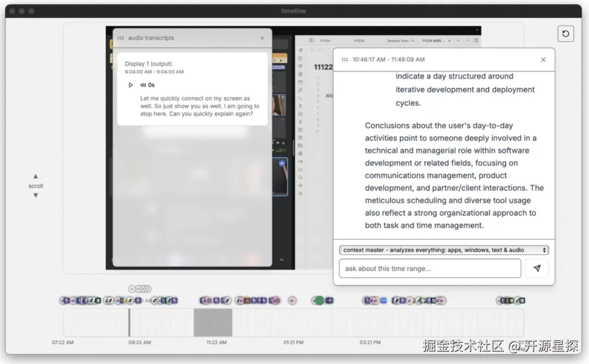Screen dimensions: 589x364
Task: Click the 01:21 PM time label
Action: [x=293, y=343]
